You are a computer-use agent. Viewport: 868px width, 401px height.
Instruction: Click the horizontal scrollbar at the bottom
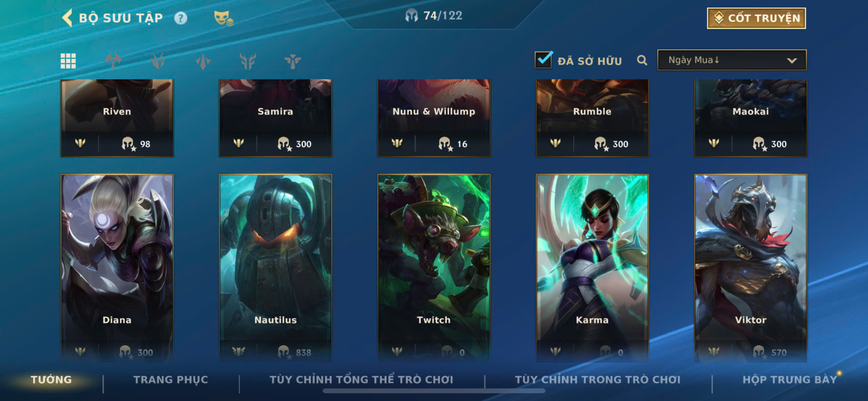pos(434,391)
